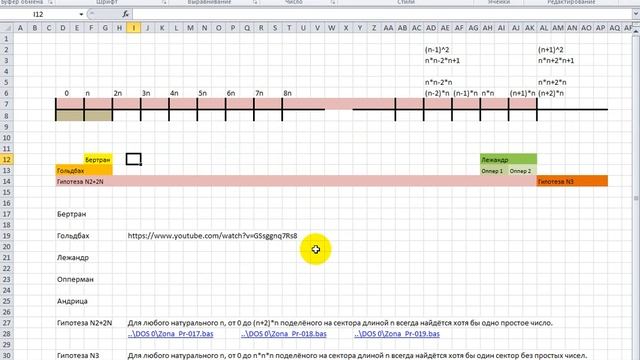Expand the formula bar with right-edge arrow

pyautogui.click(x=636, y=14)
